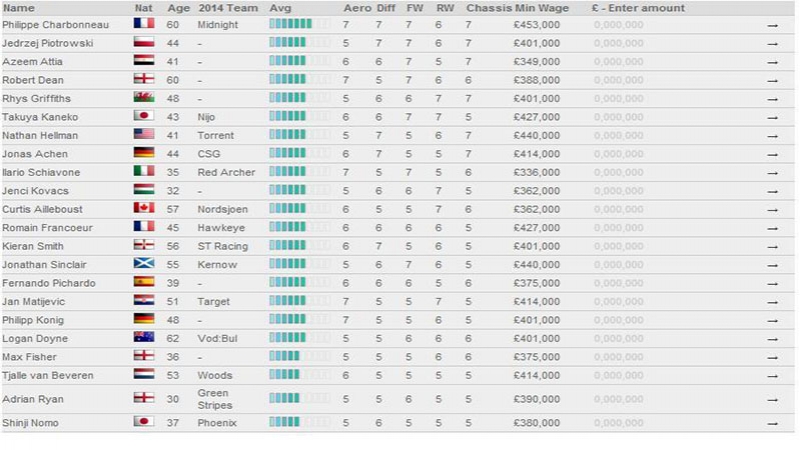
Task: Click the Canadian flag for Curtis Ailleboust
Action: click(144, 208)
